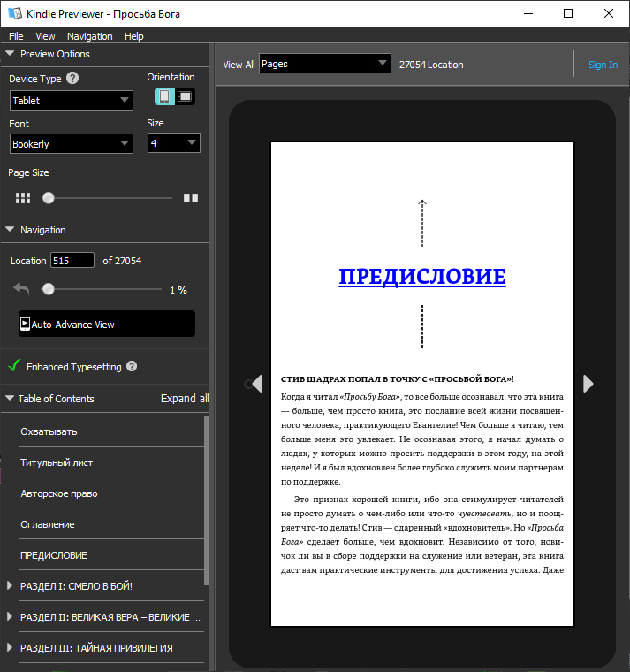
Task: Click the book page preview
Action: tap(421, 384)
